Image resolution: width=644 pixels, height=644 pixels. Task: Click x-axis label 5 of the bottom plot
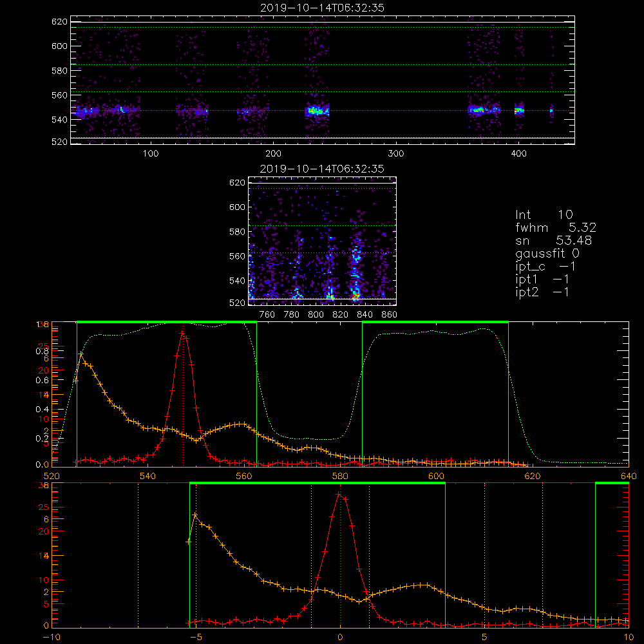(x=485, y=638)
